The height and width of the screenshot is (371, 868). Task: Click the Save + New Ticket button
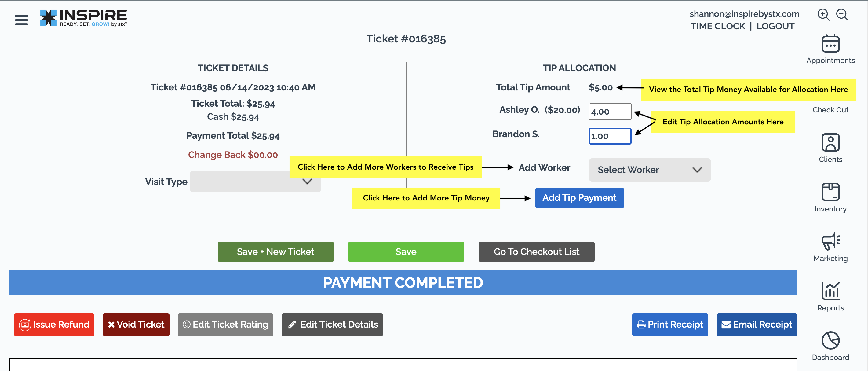tap(275, 252)
